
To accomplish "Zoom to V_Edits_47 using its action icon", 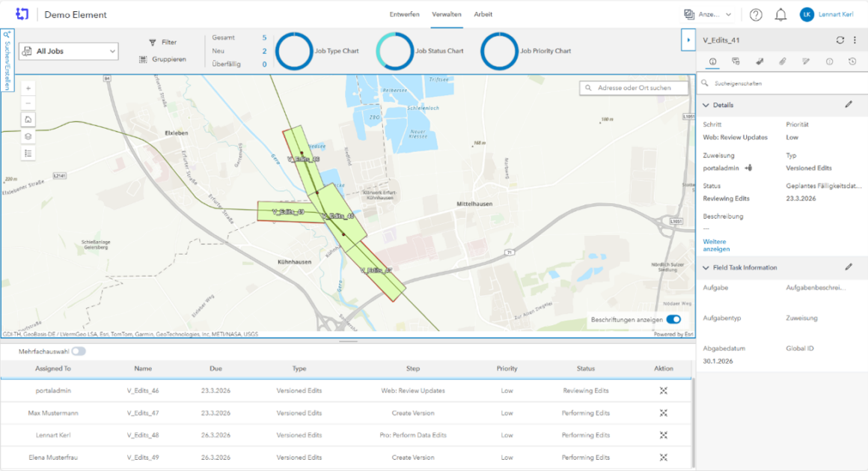I will tap(663, 413).
